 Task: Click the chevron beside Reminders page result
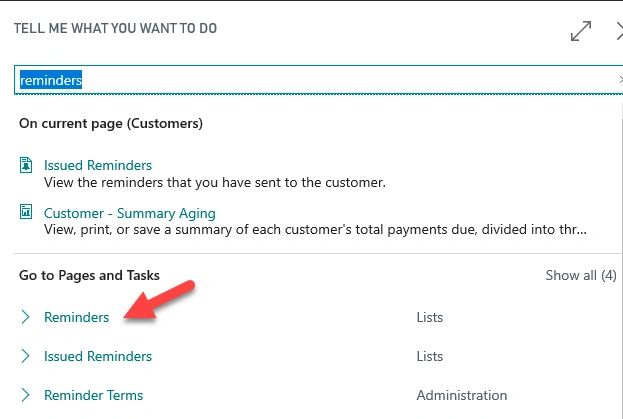click(x=26, y=318)
